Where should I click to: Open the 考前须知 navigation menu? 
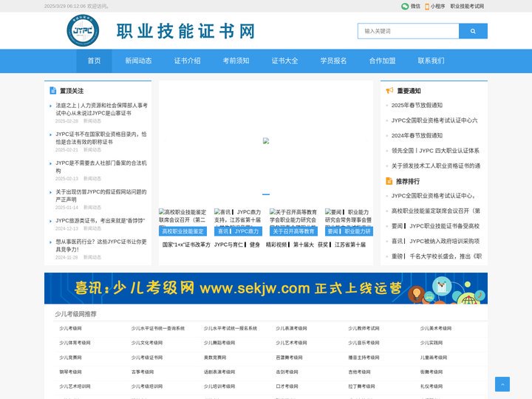pos(236,61)
